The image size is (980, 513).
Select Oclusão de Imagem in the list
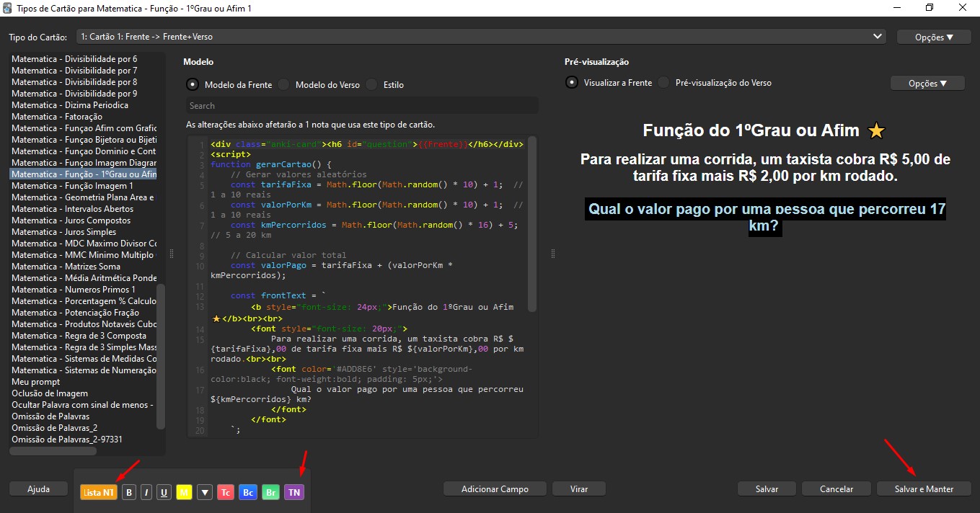(x=50, y=393)
